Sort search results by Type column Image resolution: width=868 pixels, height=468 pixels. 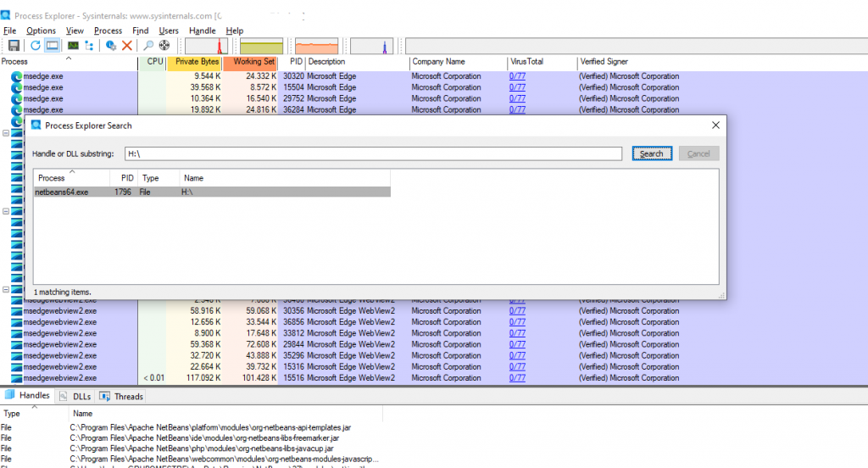159,178
